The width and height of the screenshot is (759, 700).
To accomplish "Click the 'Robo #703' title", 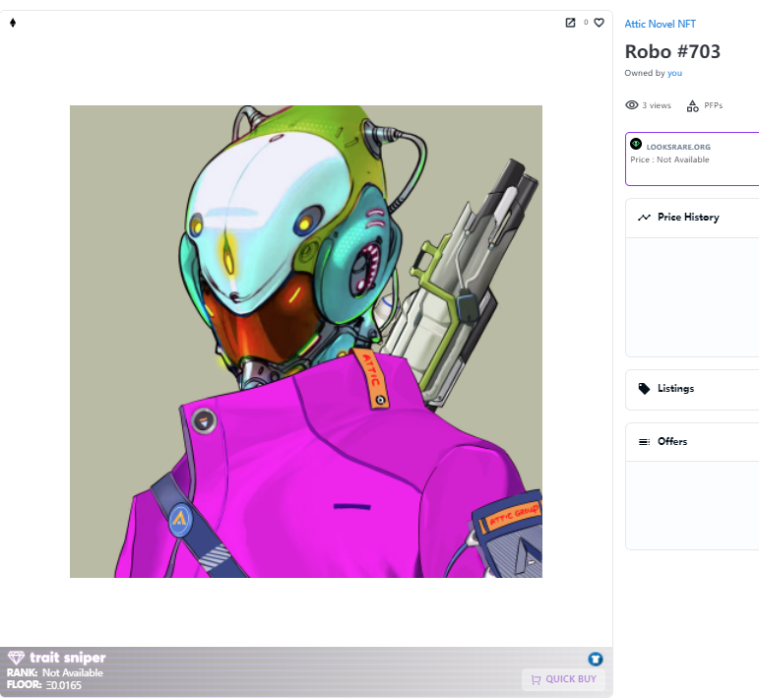I will tap(672, 52).
